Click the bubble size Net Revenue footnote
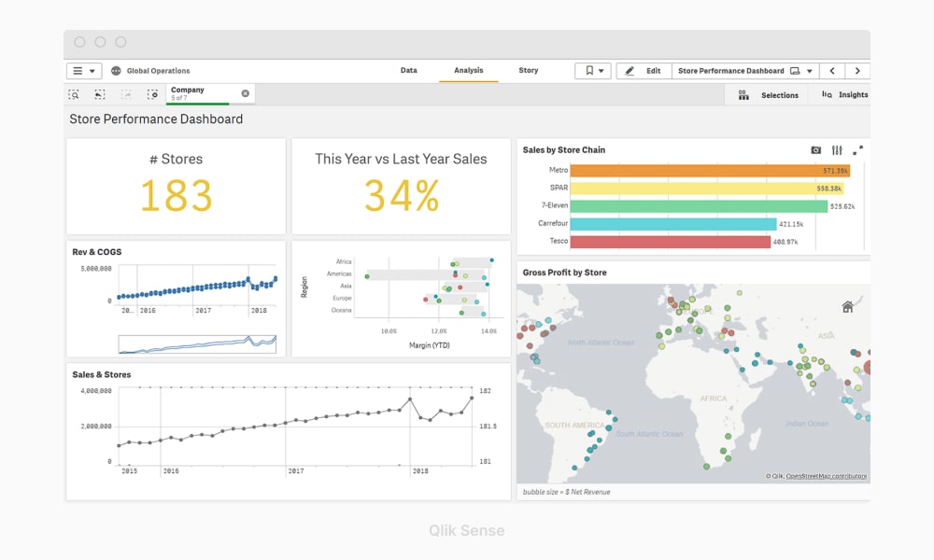The image size is (934, 560). tap(567, 492)
